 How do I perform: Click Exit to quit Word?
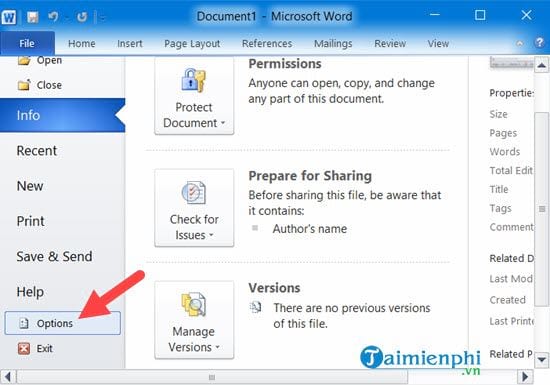[45, 348]
